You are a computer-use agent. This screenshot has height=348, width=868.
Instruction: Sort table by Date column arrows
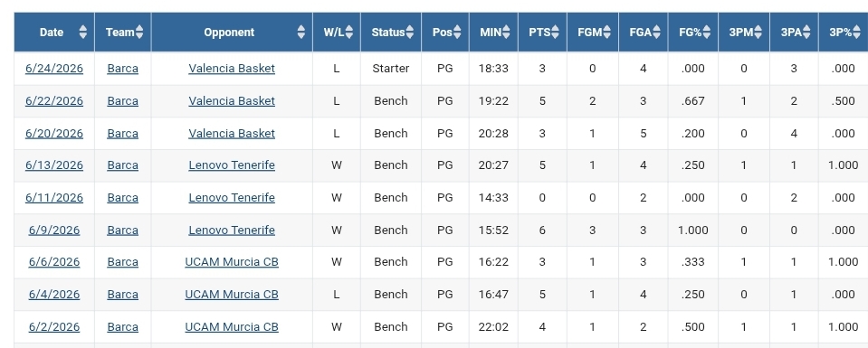tap(83, 33)
